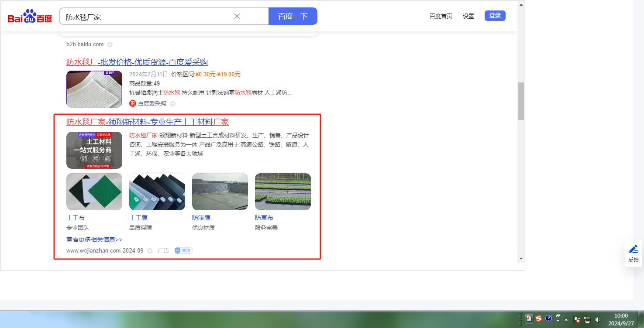Screen dimensions: 644x328
Task: Click the volume speaker tray icon
Action: click(598, 319)
